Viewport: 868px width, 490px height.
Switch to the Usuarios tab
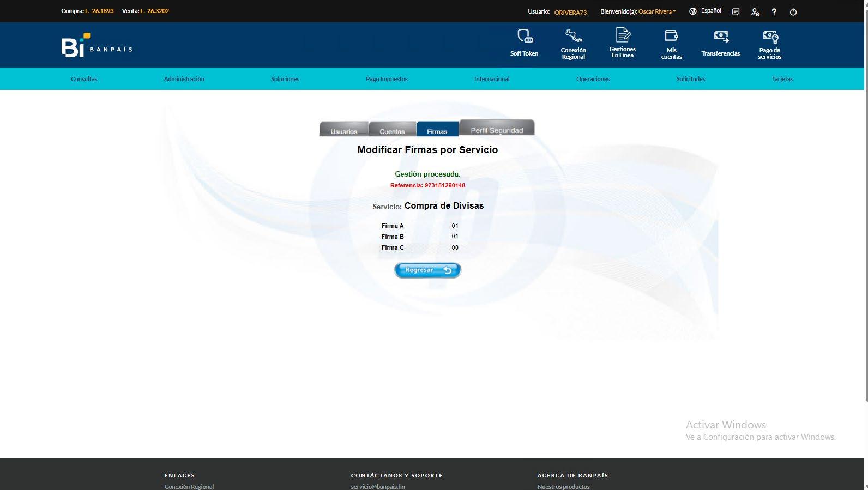(344, 129)
